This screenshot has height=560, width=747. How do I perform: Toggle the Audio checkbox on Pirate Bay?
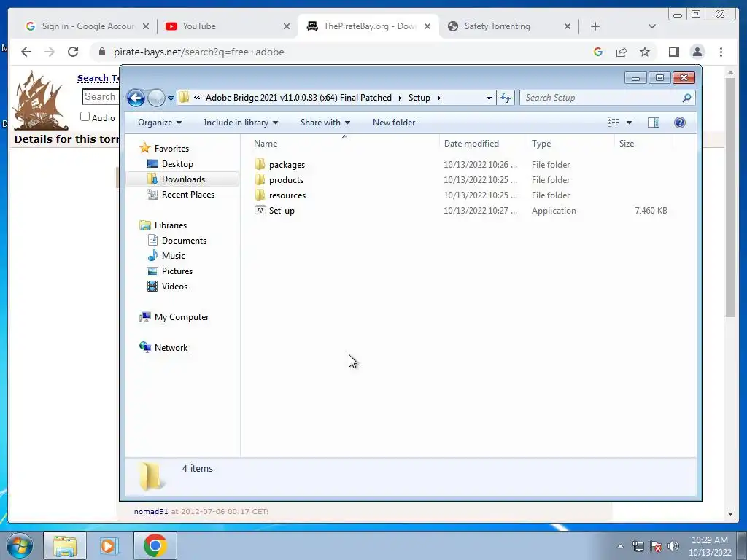[x=85, y=116]
